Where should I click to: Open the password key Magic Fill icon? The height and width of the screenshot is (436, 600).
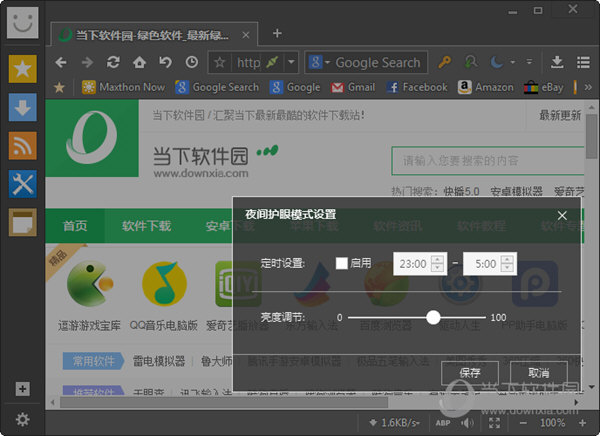pos(444,62)
